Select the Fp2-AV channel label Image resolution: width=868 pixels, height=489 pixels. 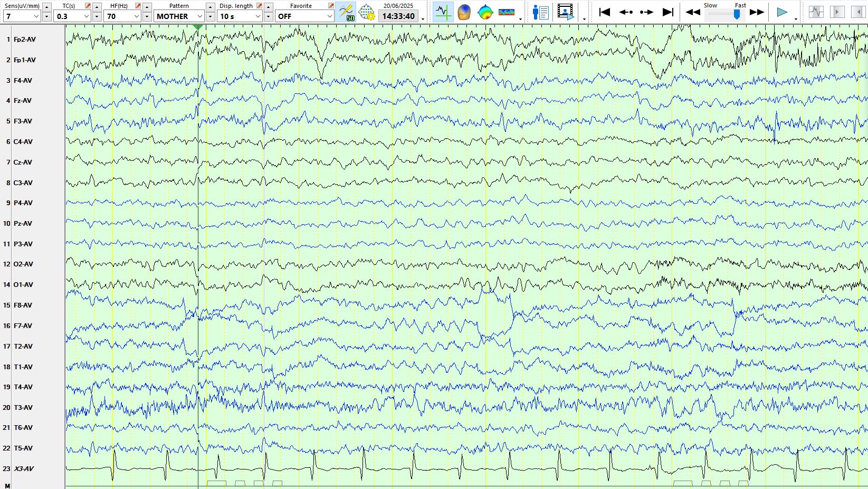(x=25, y=40)
